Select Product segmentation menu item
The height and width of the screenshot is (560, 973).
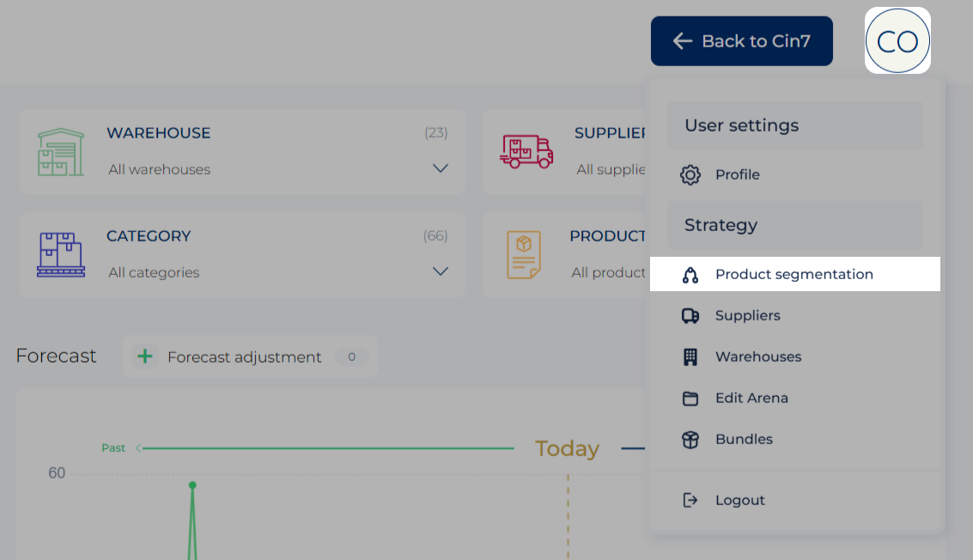click(794, 275)
